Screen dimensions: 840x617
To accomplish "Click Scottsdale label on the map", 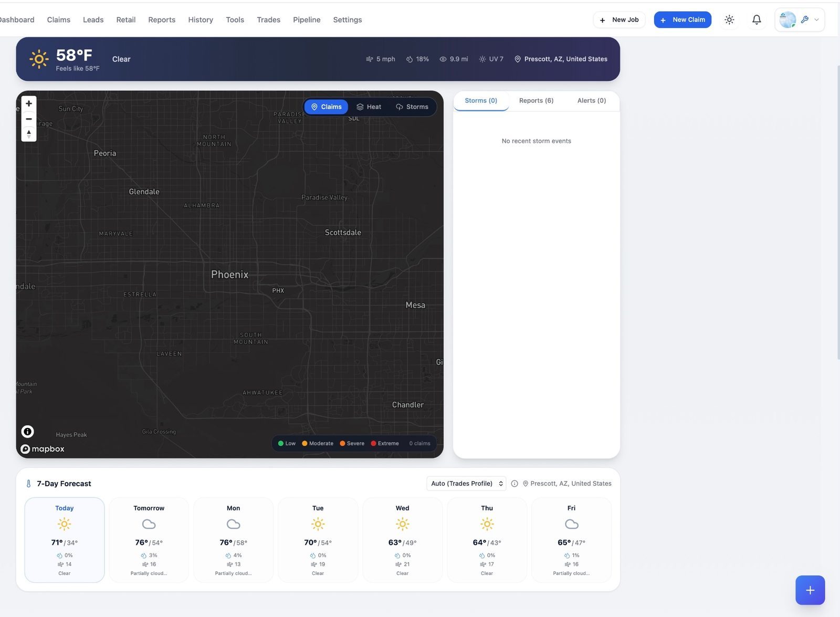I will [343, 233].
